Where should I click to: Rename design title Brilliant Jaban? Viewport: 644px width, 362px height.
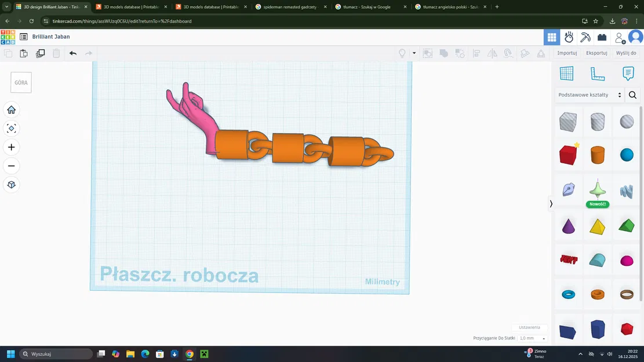click(51, 36)
